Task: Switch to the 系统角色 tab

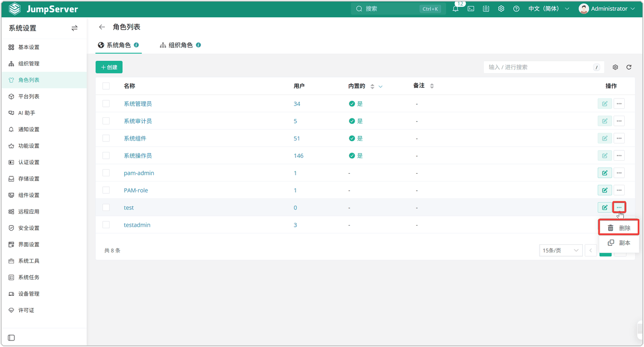Action: [118, 45]
